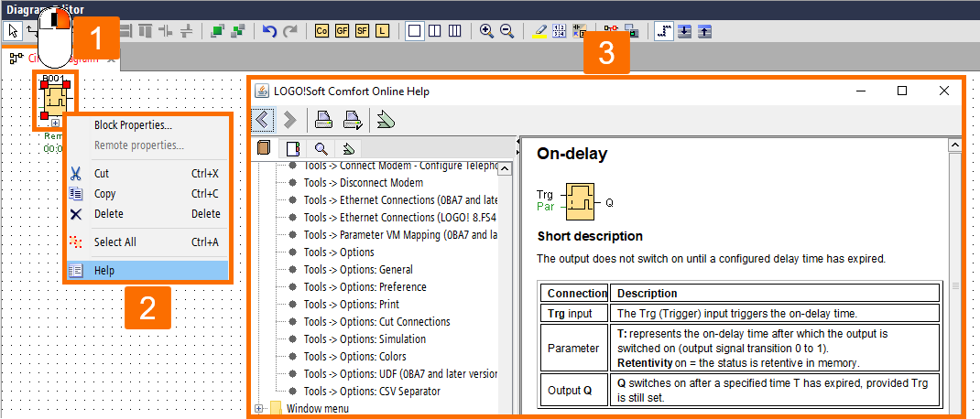The height and width of the screenshot is (419, 980).
Task: Click help tree scrollbar up arrow
Action: pyautogui.click(x=506, y=168)
